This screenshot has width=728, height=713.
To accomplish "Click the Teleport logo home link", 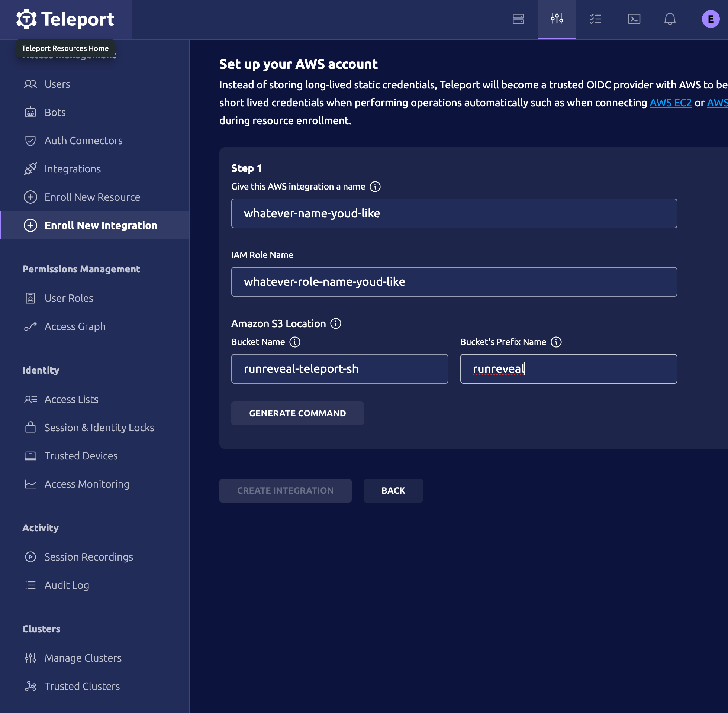I will click(x=65, y=19).
